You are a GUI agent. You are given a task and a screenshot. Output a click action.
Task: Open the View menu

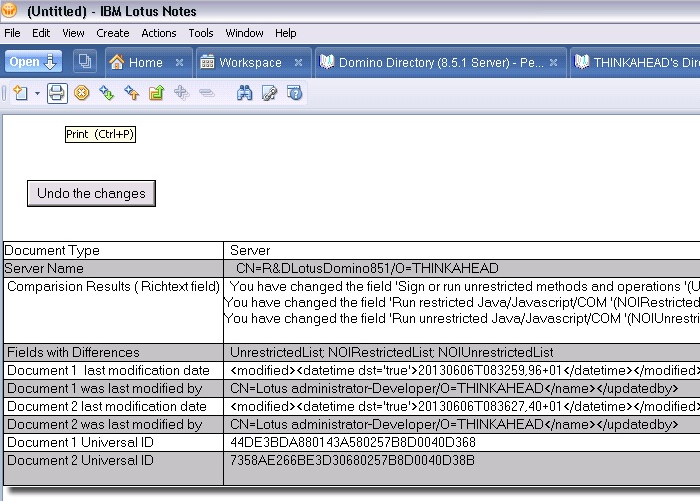click(73, 33)
